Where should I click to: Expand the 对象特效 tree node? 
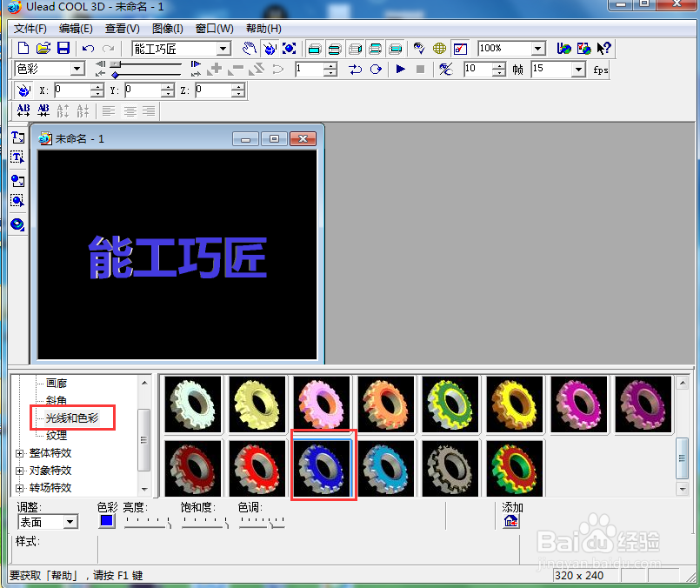point(19,471)
